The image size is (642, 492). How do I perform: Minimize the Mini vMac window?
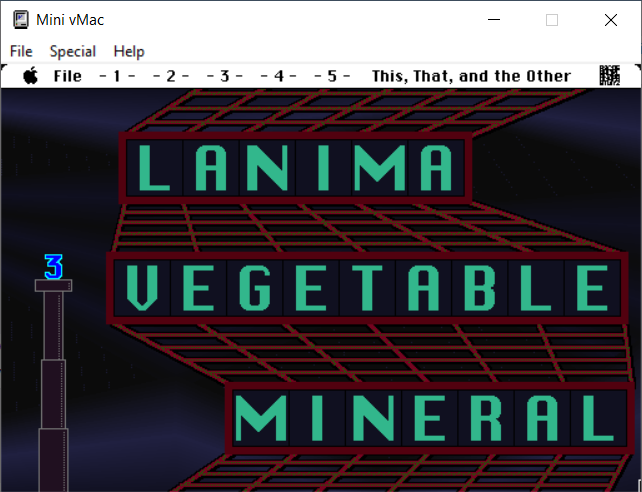click(494, 20)
